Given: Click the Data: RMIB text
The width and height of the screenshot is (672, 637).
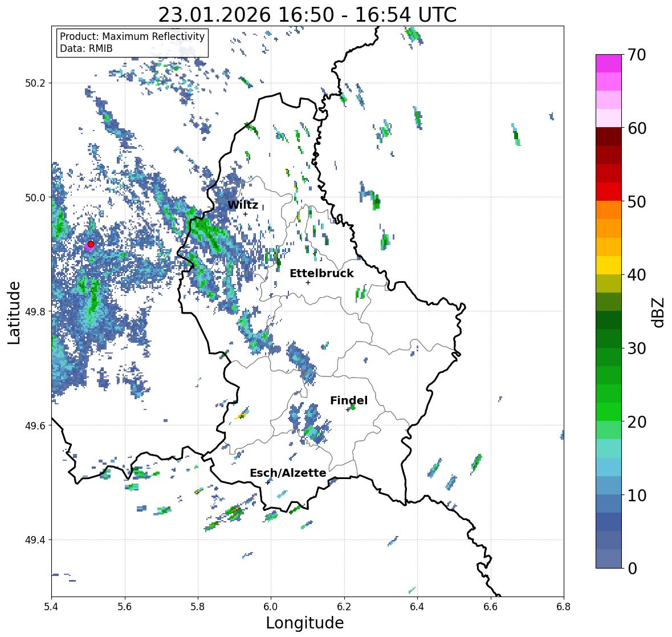Looking at the screenshot, I should coord(86,48).
